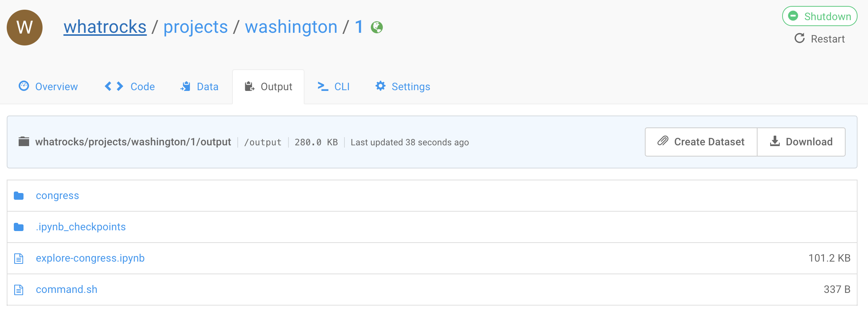Navigate to the projects breadcrumb
The width and height of the screenshot is (868, 316).
click(196, 27)
